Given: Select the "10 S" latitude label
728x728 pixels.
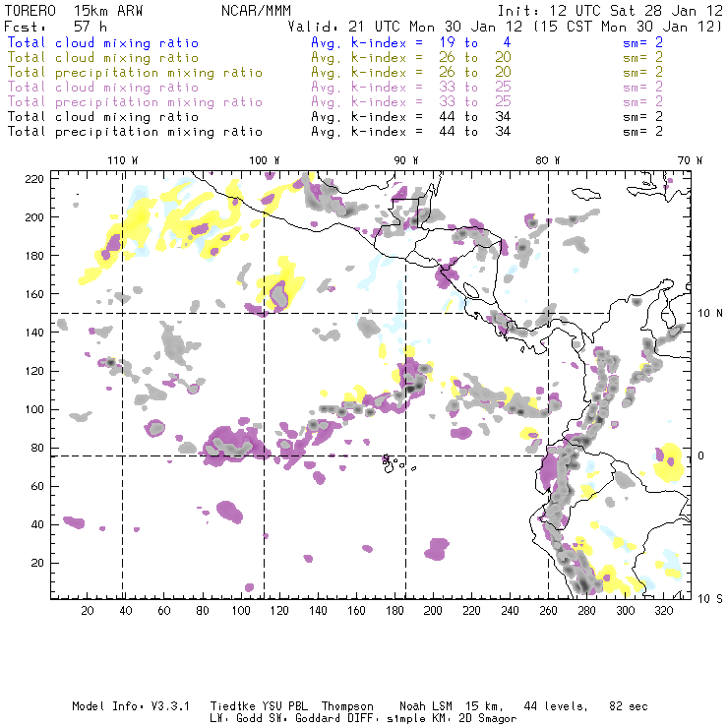Looking at the screenshot, I should tap(710, 599).
